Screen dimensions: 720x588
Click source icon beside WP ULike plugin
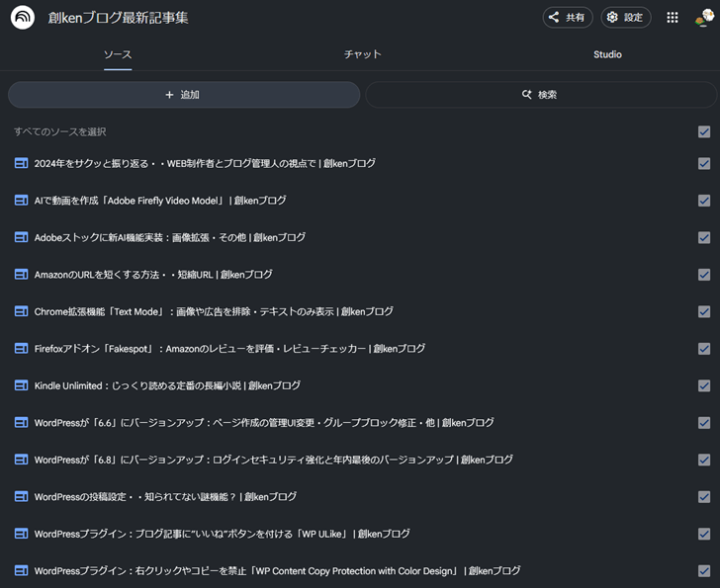[x=21, y=534]
